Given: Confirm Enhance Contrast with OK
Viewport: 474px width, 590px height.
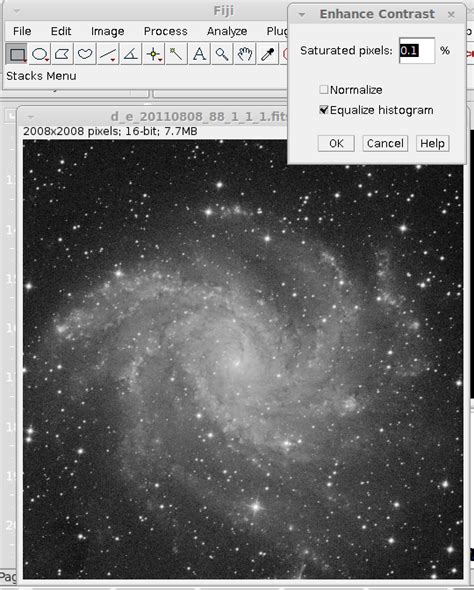Looking at the screenshot, I should coord(336,143).
